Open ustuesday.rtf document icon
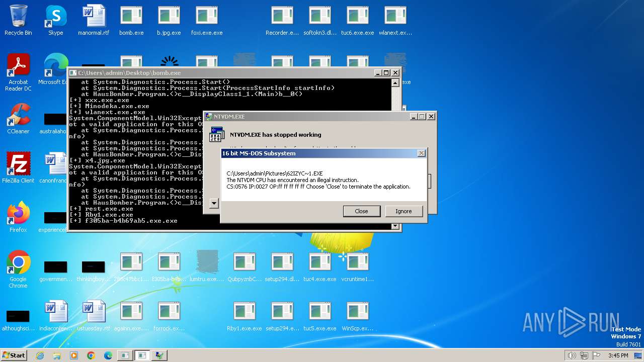 (x=94, y=316)
